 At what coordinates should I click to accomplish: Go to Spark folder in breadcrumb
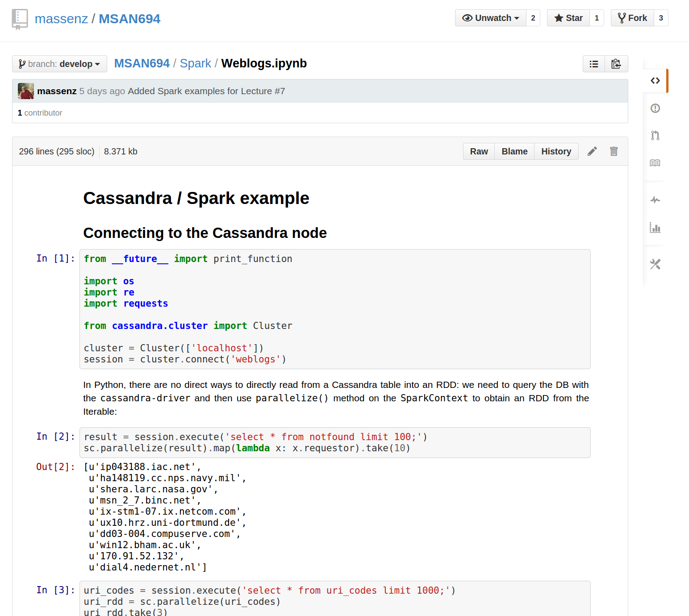195,63
